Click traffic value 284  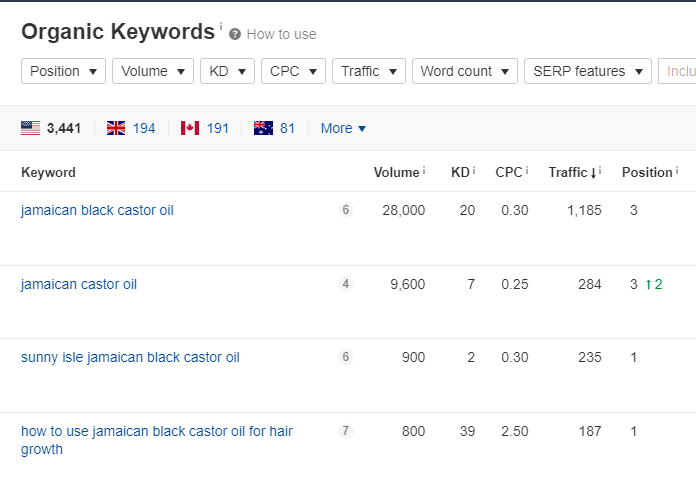coord(589,284)
